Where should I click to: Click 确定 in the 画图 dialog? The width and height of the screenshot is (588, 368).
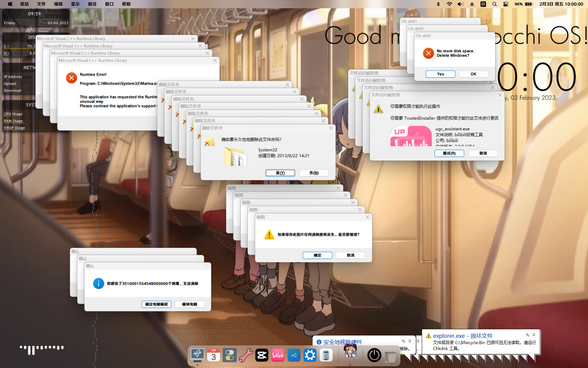(x=317, y=255)
